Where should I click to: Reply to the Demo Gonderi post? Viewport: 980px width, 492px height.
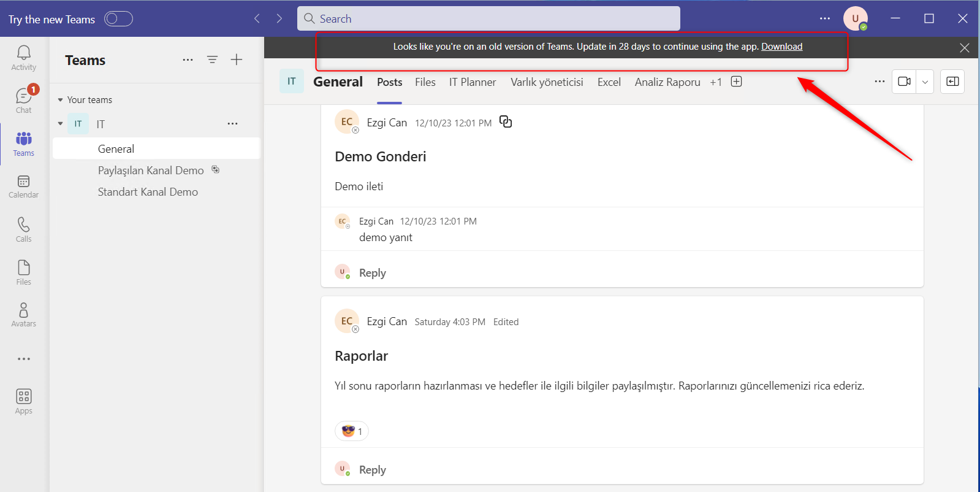[x=372, y=273]
